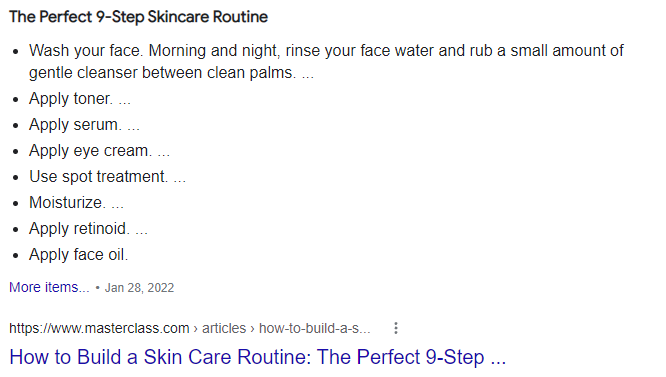Open the three-dot menu beside masterclass URL
The height and width of the screenshot is (377, 666).
(395, 328)
